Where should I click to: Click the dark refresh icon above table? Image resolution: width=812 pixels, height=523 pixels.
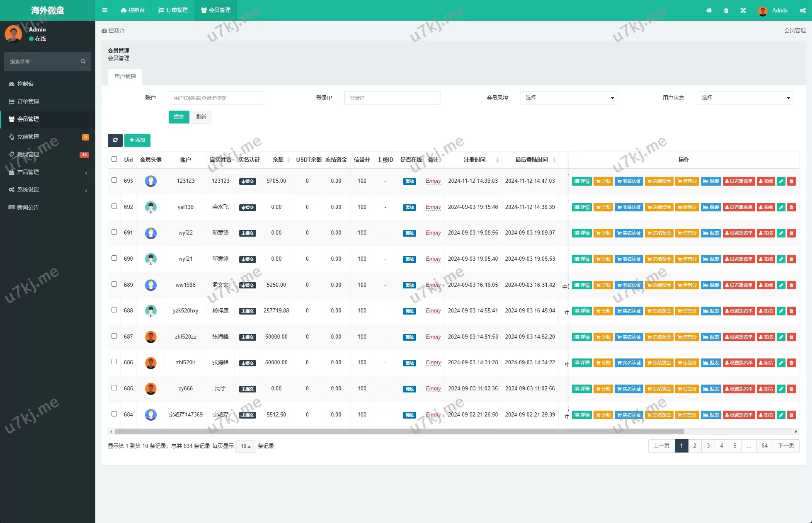coord(115,140)
